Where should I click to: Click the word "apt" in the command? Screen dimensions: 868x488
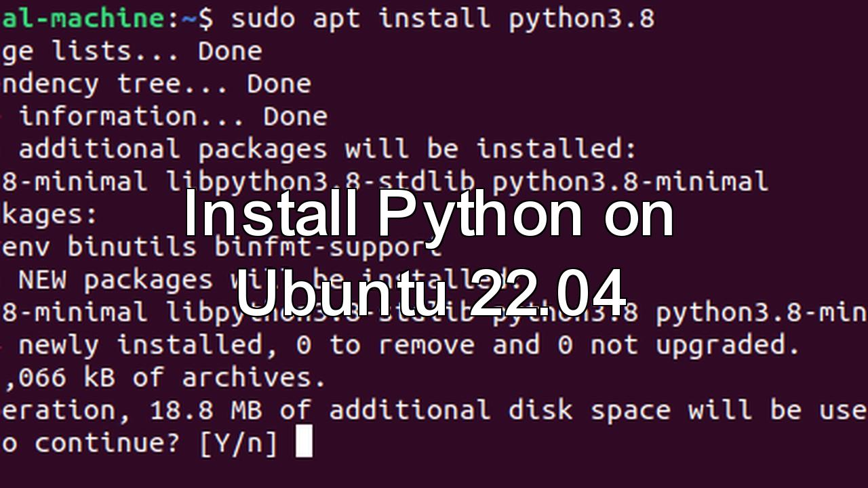pos(336,18)
